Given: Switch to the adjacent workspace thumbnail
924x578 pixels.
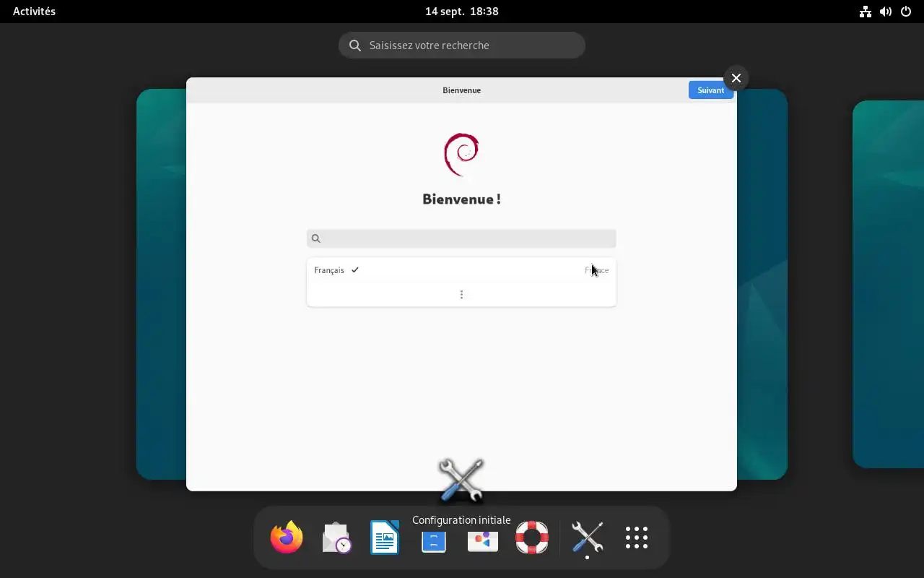Looking at the screenshot, I should 888,284.
